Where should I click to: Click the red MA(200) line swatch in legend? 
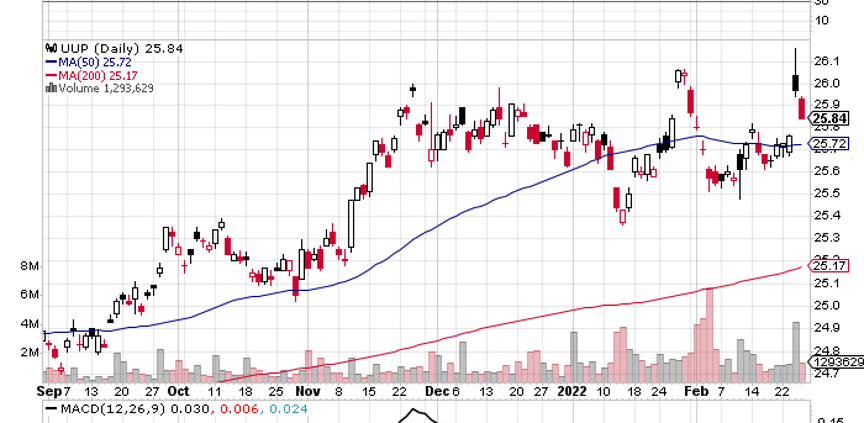(52, 75)
